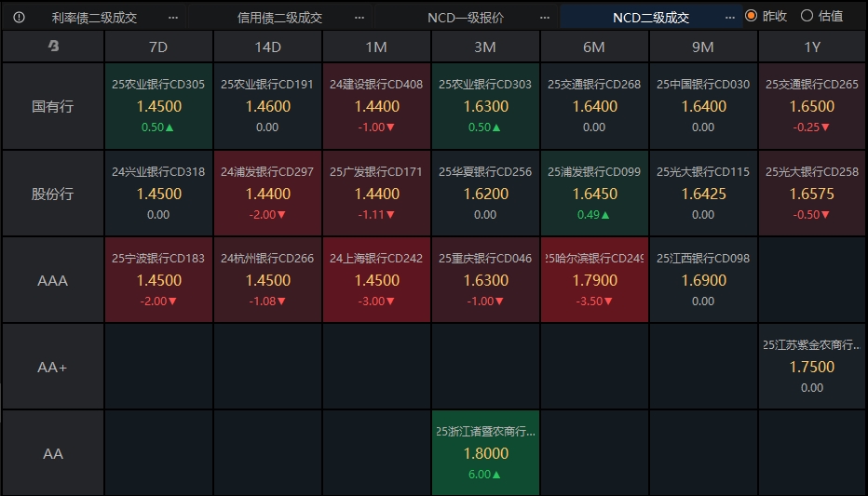
Task: Open the 哈尔滨银行CD249 cell
Action: click(594, 280)
